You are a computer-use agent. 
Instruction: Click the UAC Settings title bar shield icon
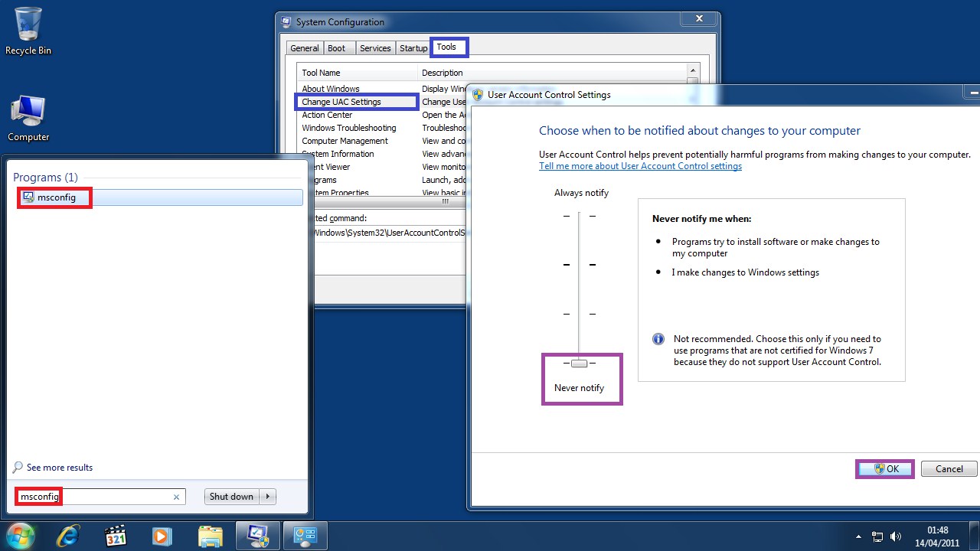478,95
